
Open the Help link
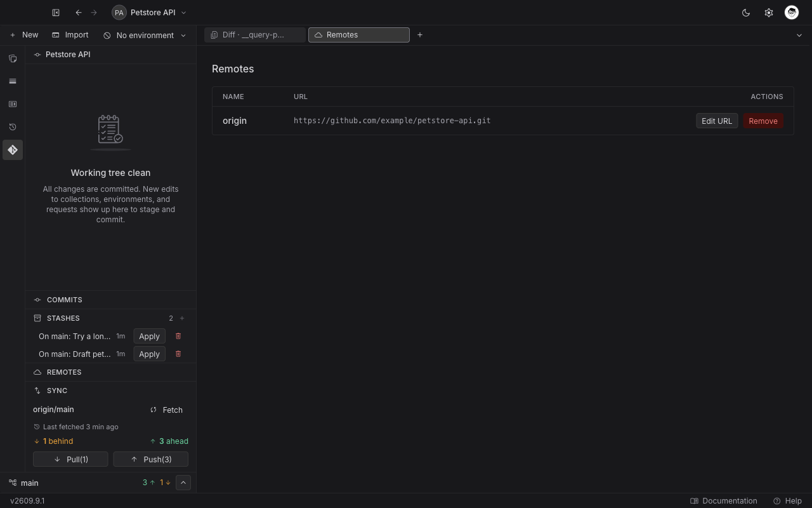[x=788, y=501]
